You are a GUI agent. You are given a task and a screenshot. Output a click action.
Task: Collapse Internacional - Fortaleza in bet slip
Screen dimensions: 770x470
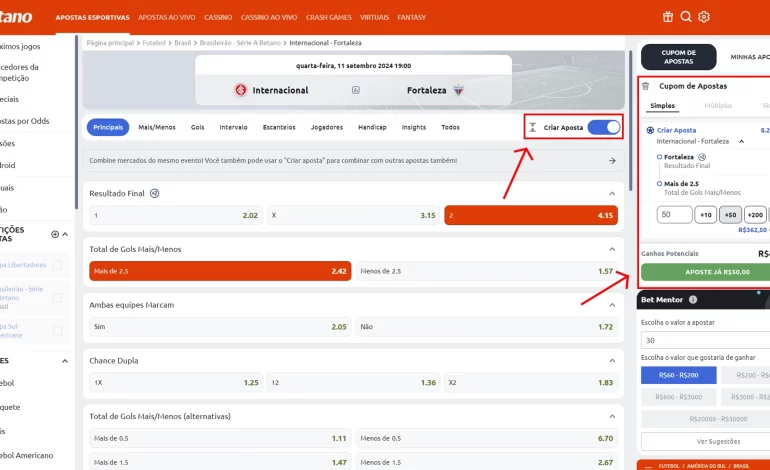point(742,141)
